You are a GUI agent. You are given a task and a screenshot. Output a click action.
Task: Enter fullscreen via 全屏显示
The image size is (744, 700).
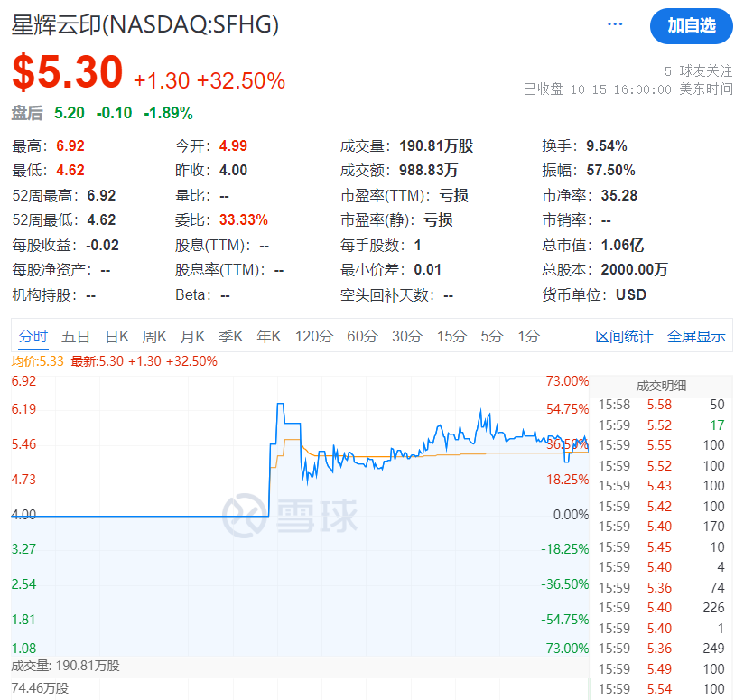pos(696,335)
